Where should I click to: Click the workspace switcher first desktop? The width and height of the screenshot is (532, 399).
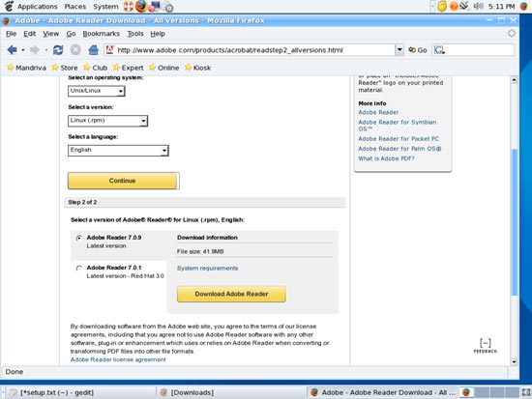pos(467,392)
